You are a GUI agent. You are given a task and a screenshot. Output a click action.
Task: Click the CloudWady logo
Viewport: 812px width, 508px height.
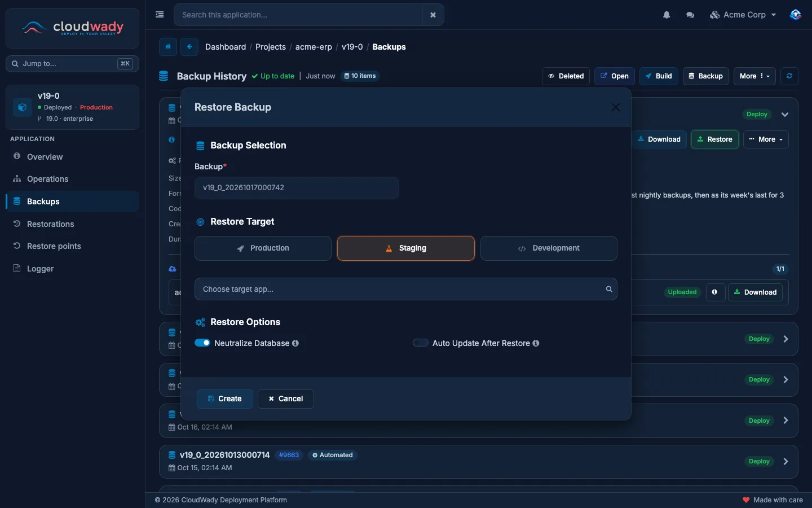pos(72,28)
